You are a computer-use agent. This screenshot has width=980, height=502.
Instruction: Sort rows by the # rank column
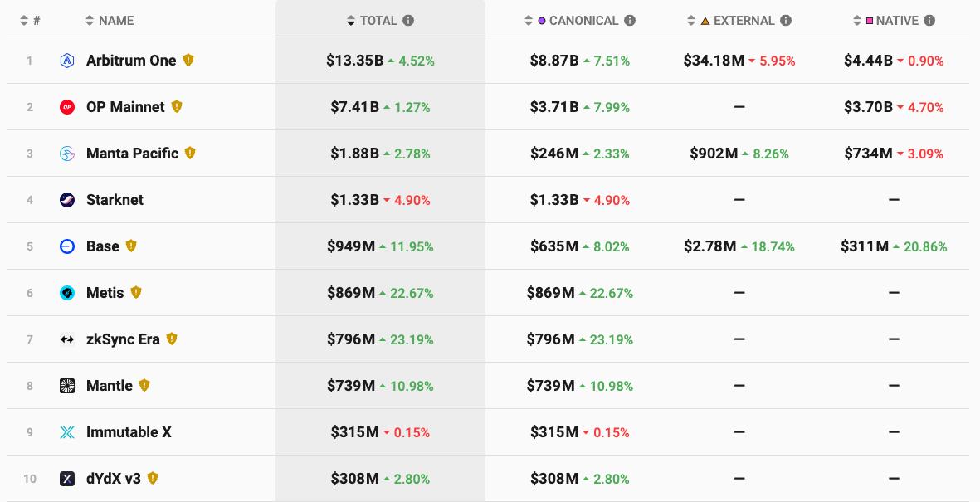tap(31, 21)
